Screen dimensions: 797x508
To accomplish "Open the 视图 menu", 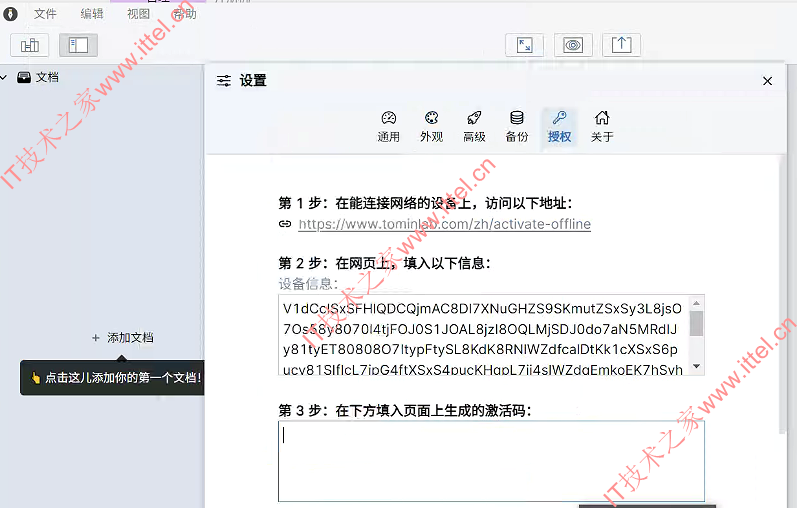I will coord(138,14).
